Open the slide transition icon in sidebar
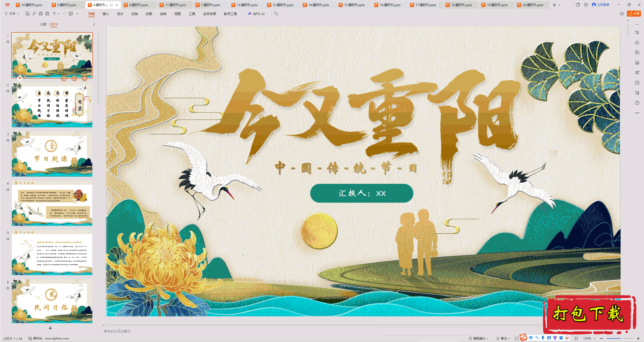This screenshot has height=342, width=644. [637, 53]
